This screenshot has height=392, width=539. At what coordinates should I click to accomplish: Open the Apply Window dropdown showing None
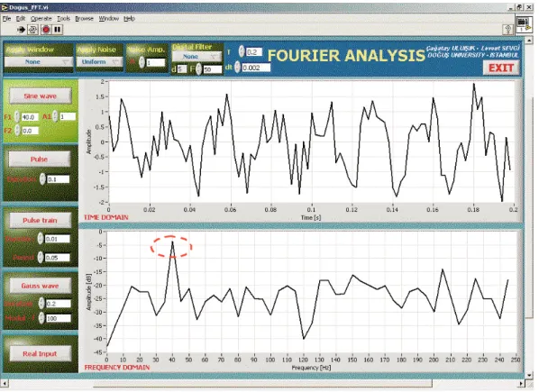click(38, 62)
